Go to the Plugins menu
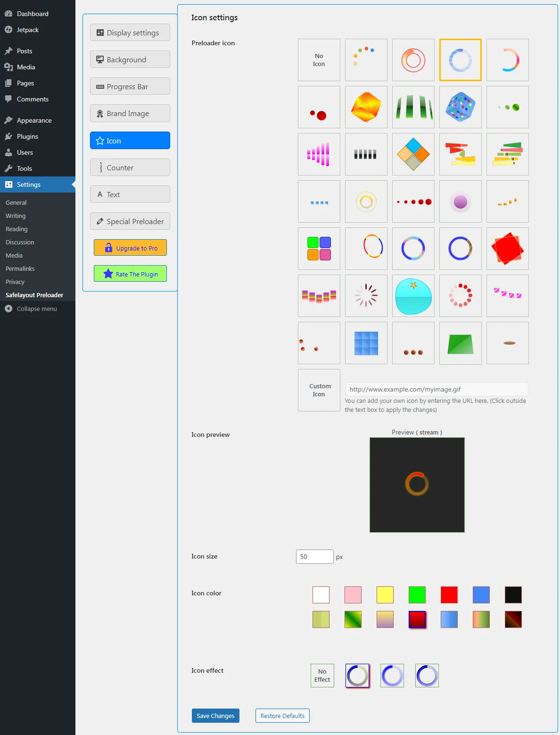 (38, 136)
